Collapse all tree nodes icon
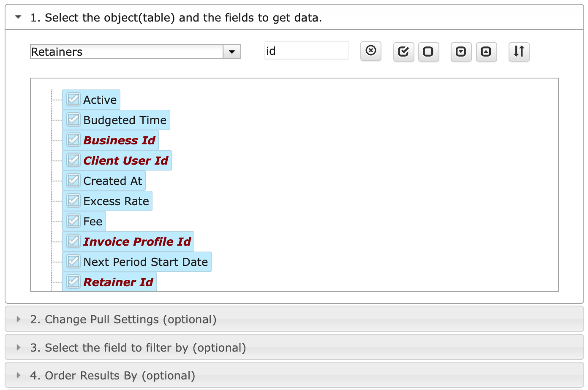Viewport: 588px width, 390px height. 486,52
